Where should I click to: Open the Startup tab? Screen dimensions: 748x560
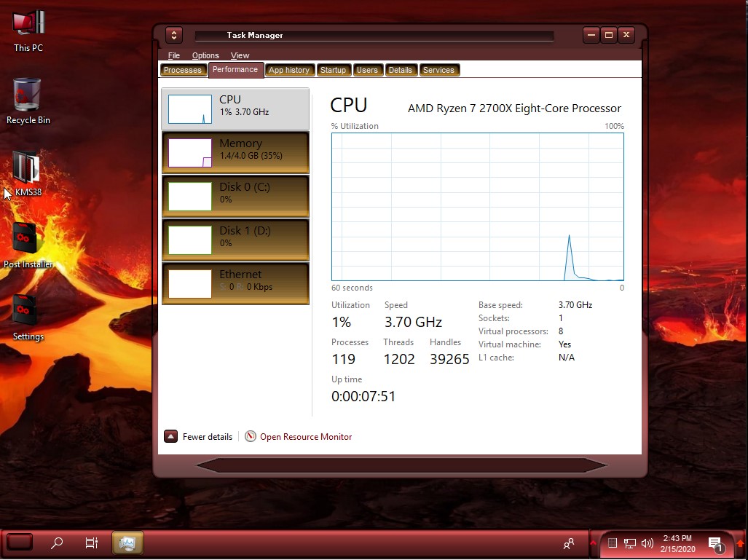(334, 70)
